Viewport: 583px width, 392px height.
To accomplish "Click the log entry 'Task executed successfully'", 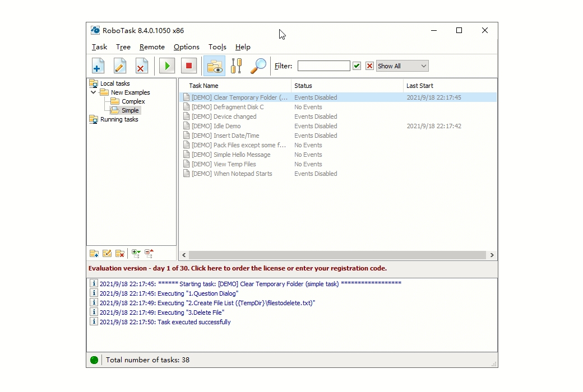I will pos(165,322).
